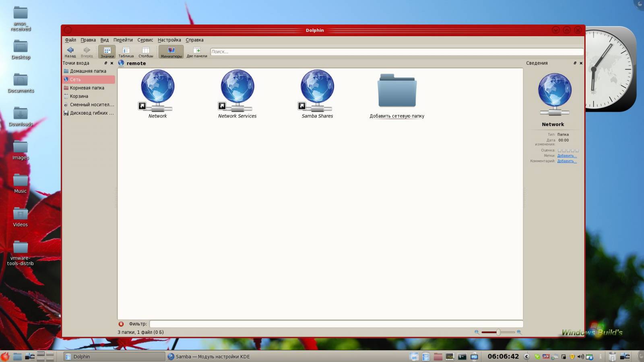Select Корзина in places panel
Screen dimensions: 644x362
pos(89,97)
